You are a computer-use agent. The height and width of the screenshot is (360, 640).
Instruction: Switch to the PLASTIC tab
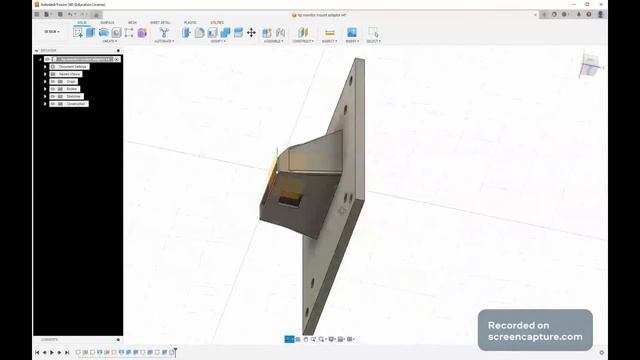[190, 22]
